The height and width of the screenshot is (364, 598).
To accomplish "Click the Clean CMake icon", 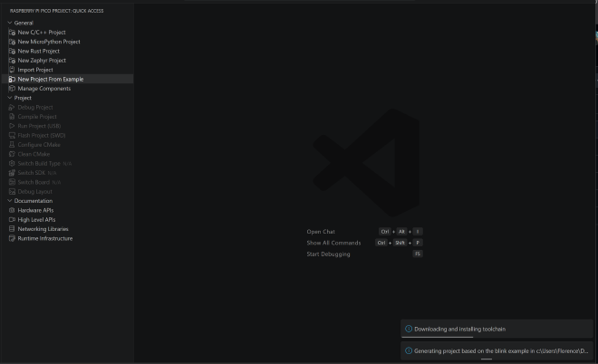I will pos(12,154).
